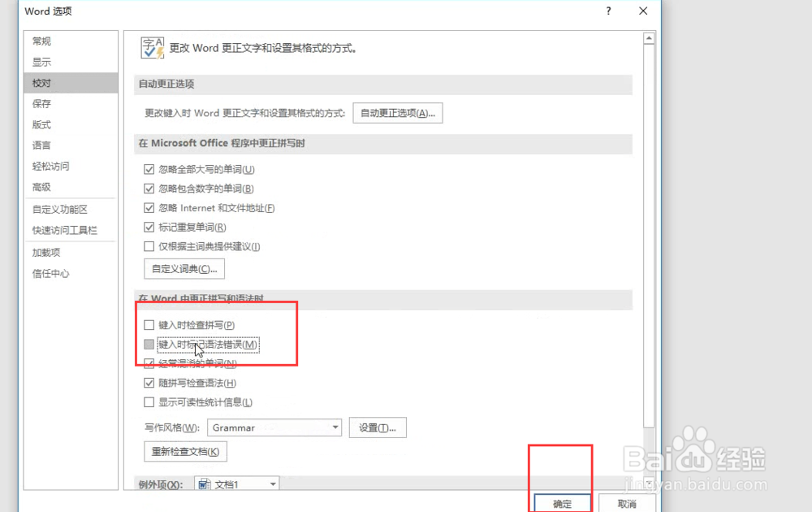The image size is (812, 512).
Task: Select the 校对 category
Action: pyautogui.click(x=71, y=83)
